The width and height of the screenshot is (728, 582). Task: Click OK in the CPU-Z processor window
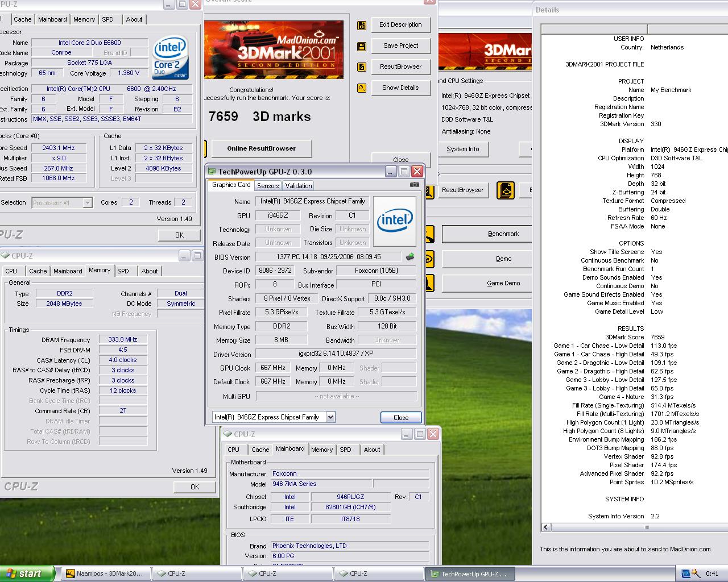pyautogui.click(x=179, y=235)
